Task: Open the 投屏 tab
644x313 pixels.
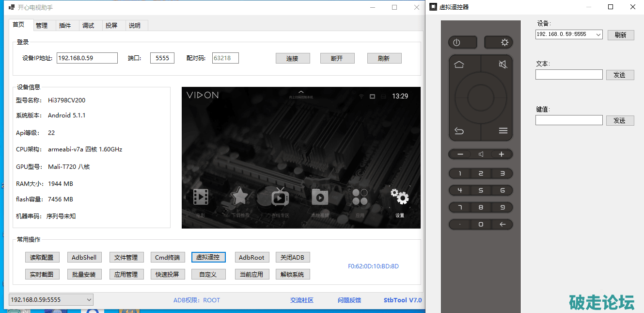Action: [111, 26]
